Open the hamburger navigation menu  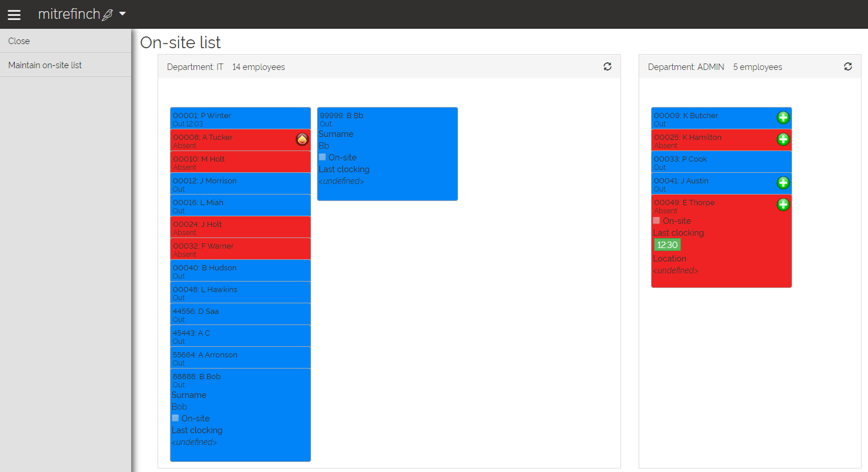pyautogui.click(x=14, y=15)
